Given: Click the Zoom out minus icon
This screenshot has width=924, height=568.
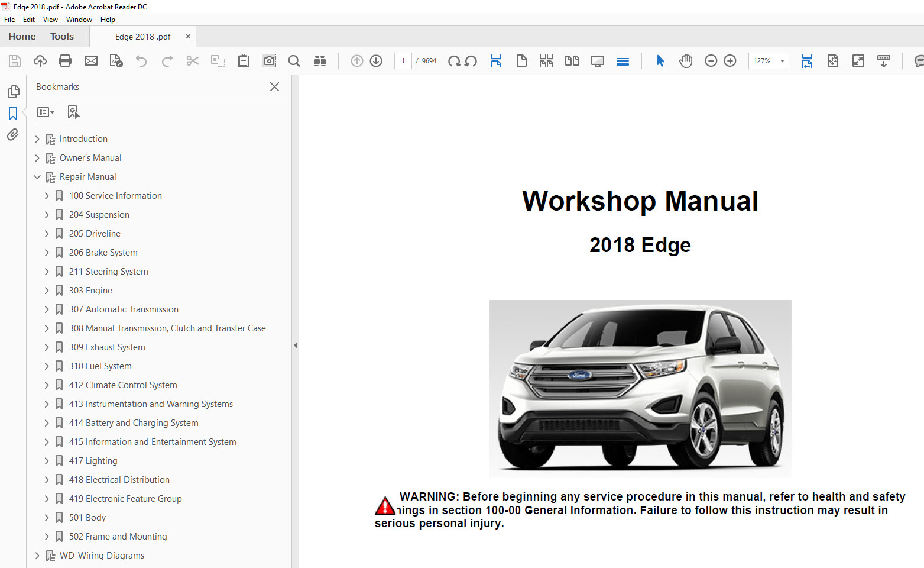Looking at the screenshot, I should 711,61.
